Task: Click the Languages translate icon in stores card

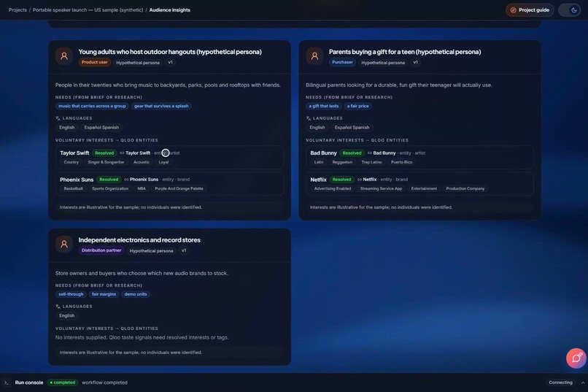Action: pos(58,307)
